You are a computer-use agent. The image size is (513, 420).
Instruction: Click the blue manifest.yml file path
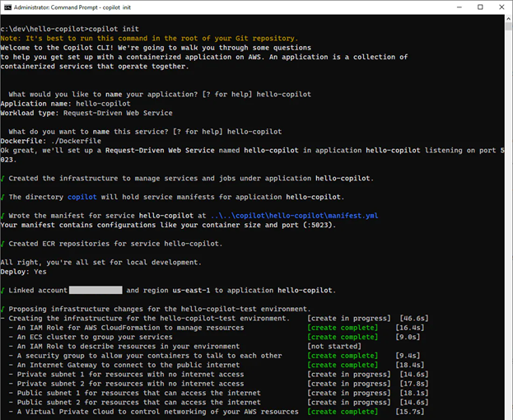295,216
